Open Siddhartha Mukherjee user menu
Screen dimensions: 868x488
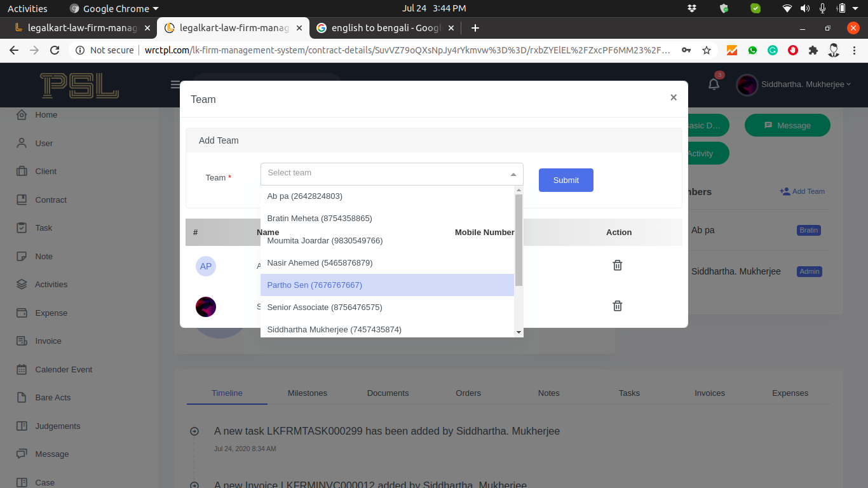point(794,85)
